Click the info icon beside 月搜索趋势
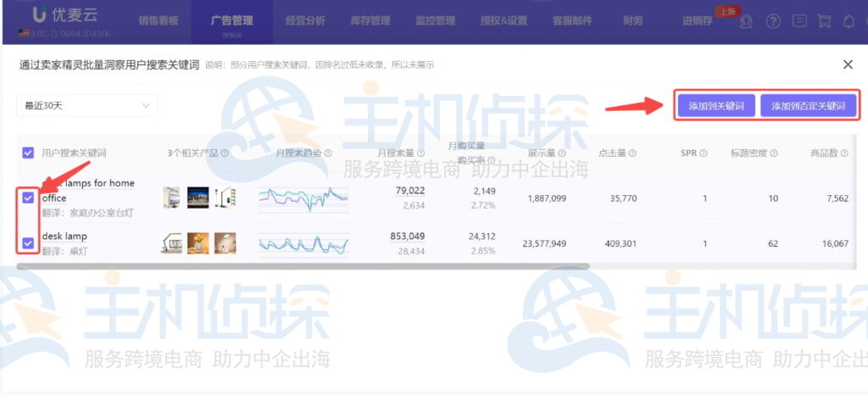Screen dimensions: 868x396 328,153
